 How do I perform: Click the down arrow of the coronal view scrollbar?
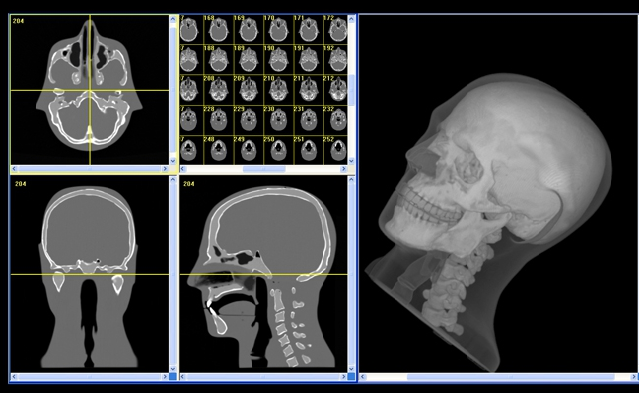click(x=173, y=369)
